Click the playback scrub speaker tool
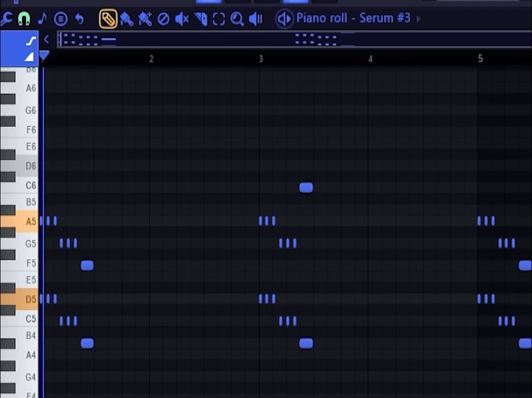Viewport: 532px width, 398px height. pos(256,19)
